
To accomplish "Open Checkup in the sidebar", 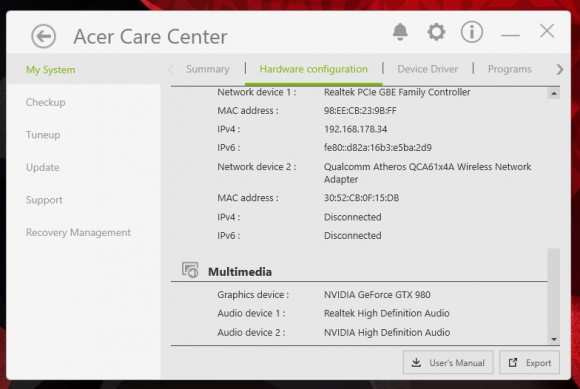I will [x=45, y=102].
